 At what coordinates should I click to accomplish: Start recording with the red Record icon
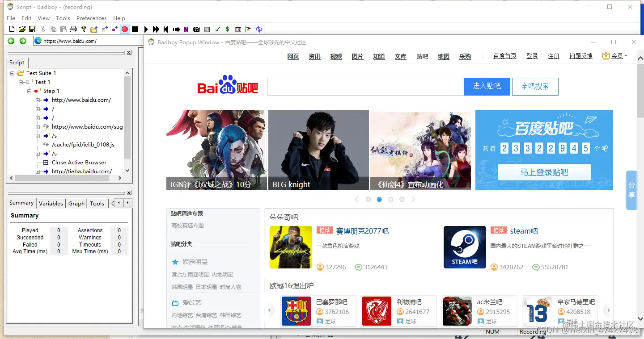[x=125, y=29]
